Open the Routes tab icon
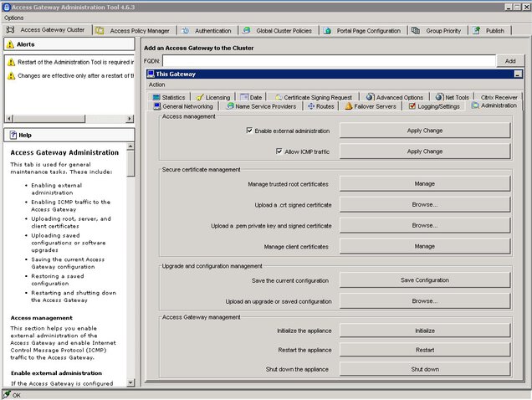Image resolution: width=532 pixels, height=400 pixels. pos(311,106)
